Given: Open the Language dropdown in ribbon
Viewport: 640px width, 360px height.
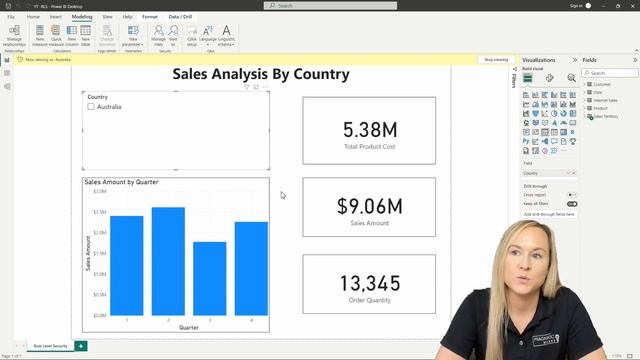Looking at the screenshot, I should [208, 36].
